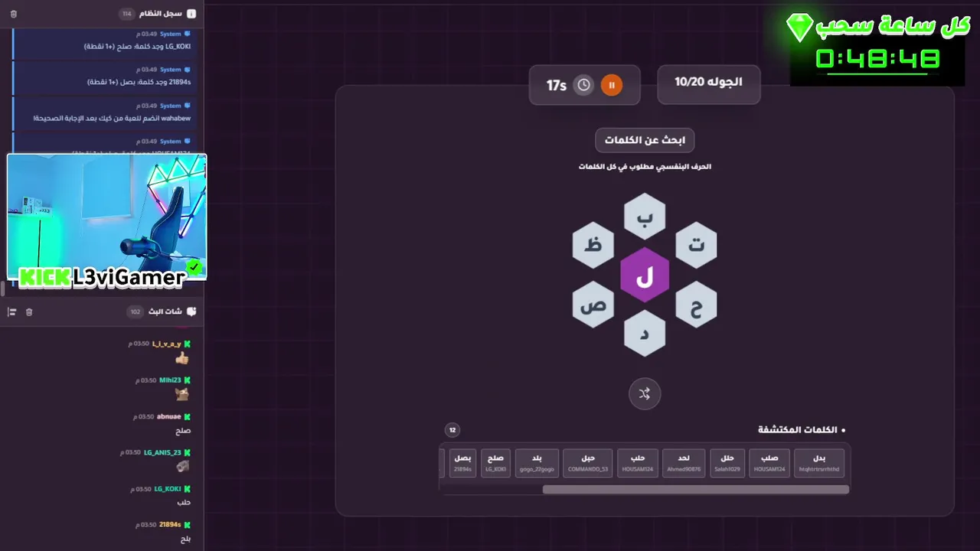Open the discovered word card حبل by COMMANDO_53
This screenshot has width=980, height=551.
pyautogui.click(x=588, y=463)
